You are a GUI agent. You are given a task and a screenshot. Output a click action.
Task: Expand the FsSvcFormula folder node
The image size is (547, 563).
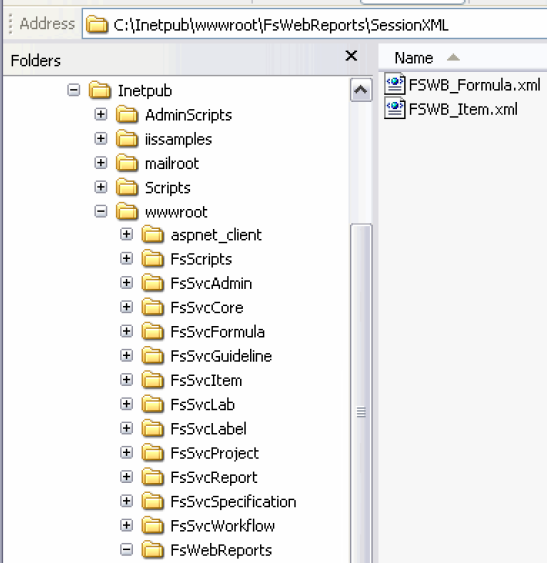pos(126,331)
